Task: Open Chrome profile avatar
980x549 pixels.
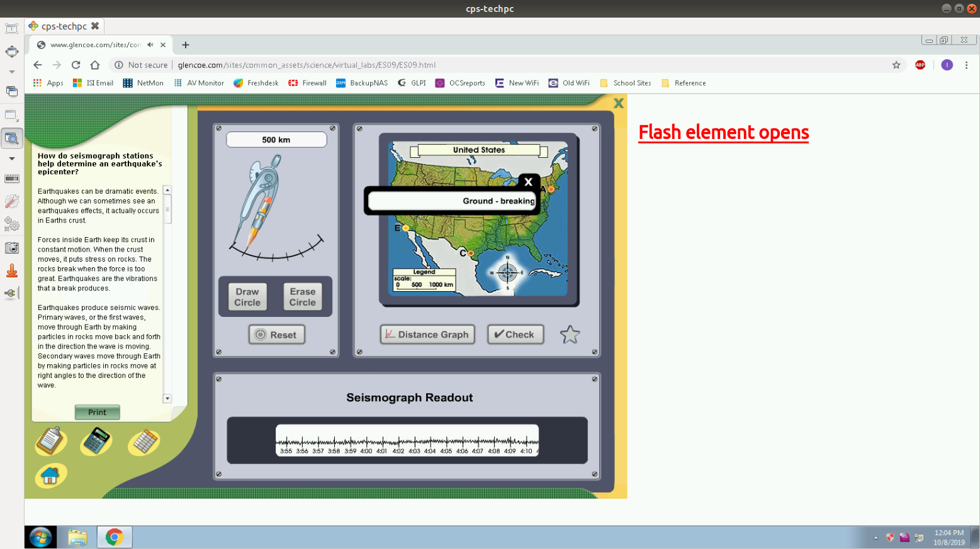Action: click(x=947, y=65)
